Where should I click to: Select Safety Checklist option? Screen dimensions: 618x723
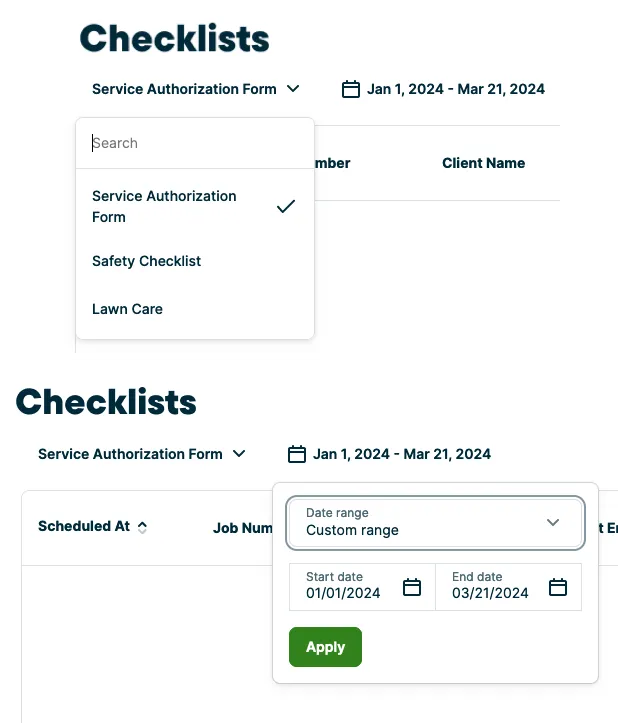pos(195,261)
